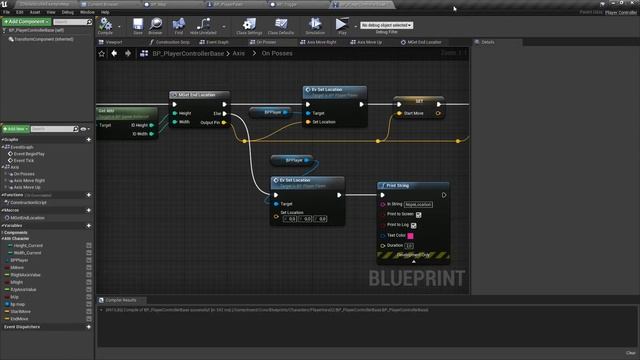
Task: Toggle the Print to Screen checkbox
Action: click(418, 215)
